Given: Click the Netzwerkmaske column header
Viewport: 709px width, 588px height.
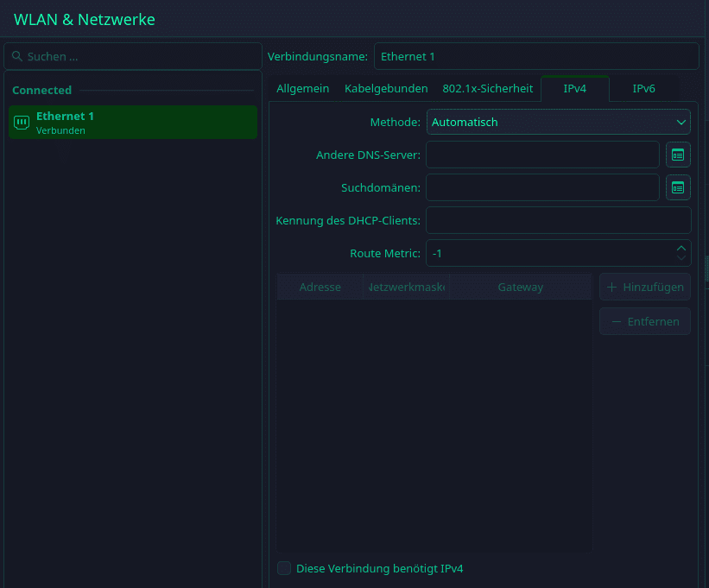Looking at the screenshot, I should coord(407,287).
